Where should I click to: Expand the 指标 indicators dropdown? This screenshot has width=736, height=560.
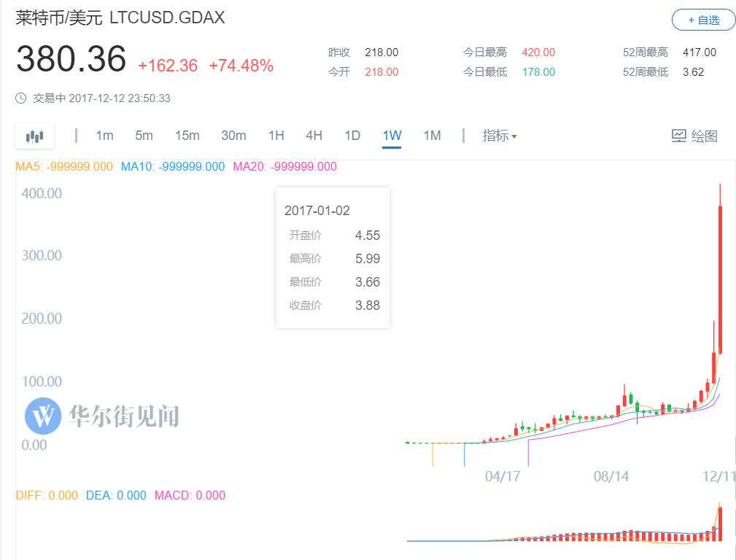tap(500, 136)
